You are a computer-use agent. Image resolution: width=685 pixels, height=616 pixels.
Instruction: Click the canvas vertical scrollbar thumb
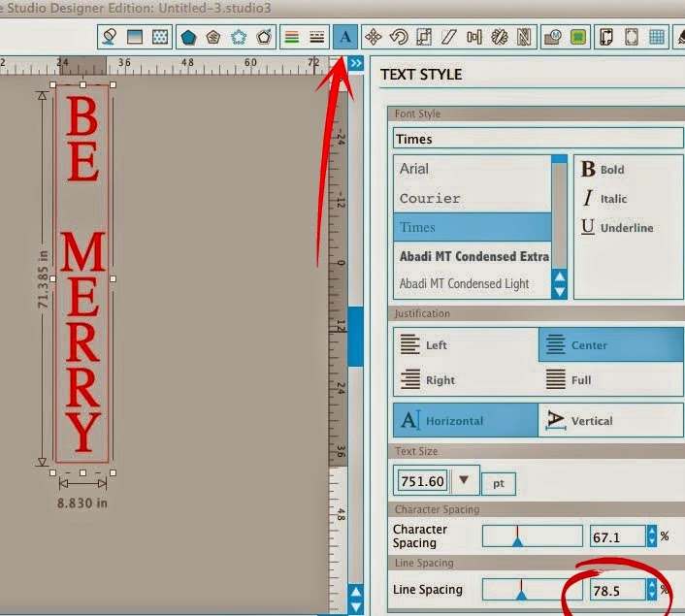[356, 337]
